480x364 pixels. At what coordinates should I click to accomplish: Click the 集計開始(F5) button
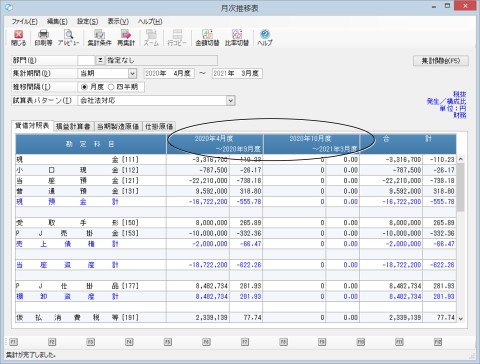441,61
